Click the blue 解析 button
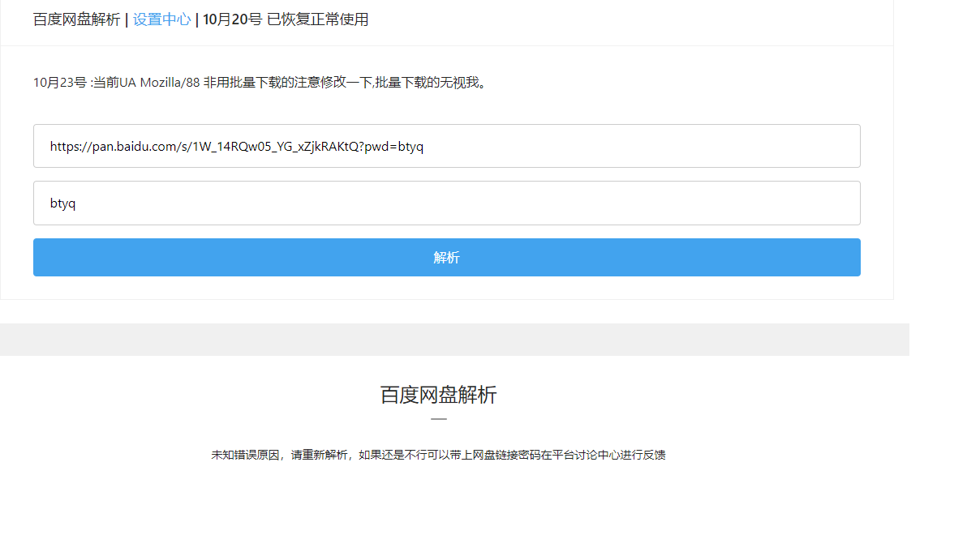Screen dimensions: 980x552 [447, 257]
